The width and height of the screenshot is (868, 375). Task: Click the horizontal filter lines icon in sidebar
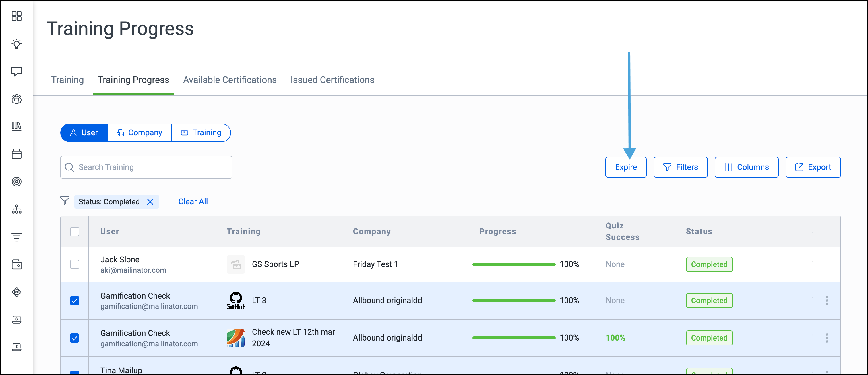(x=17, y=237)
